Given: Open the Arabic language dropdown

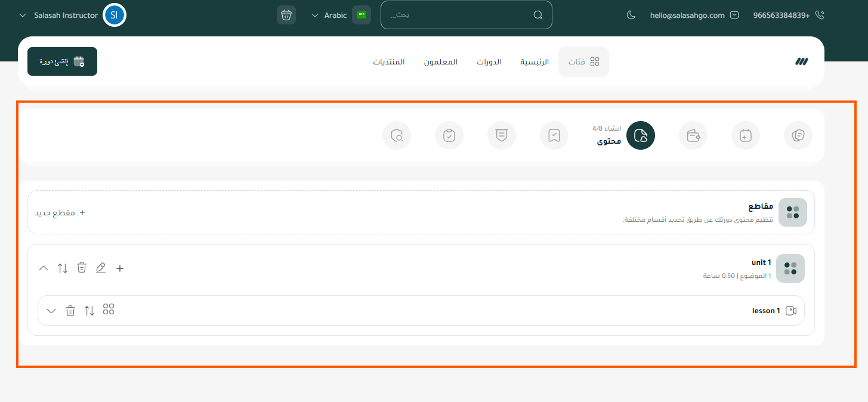Looking at the screenshot, I should (329, 15).
